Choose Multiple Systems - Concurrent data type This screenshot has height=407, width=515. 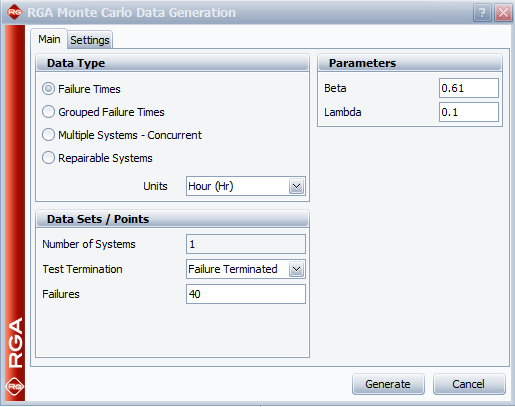click(48, 135)
